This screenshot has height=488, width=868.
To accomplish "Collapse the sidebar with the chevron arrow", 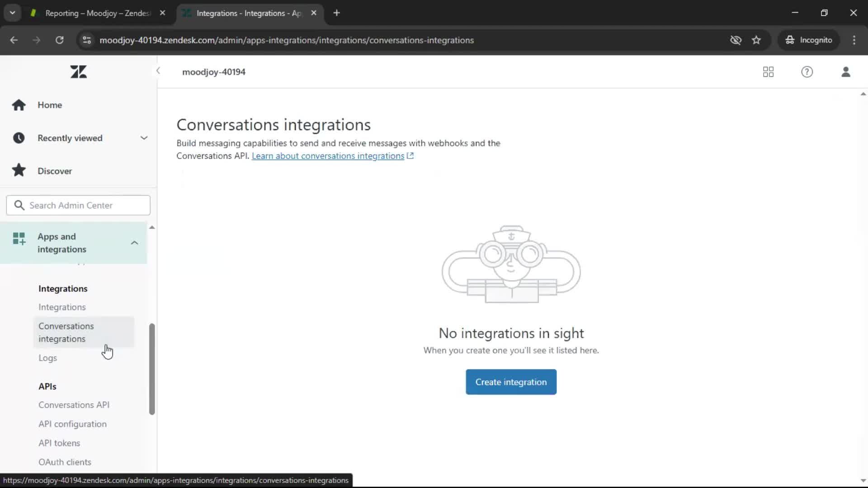I will (x=158, y=71).
